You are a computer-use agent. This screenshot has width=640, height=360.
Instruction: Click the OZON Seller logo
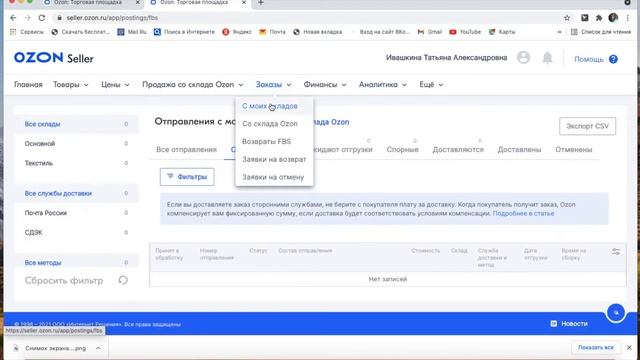pyautogui.click(x=53, y=58)
